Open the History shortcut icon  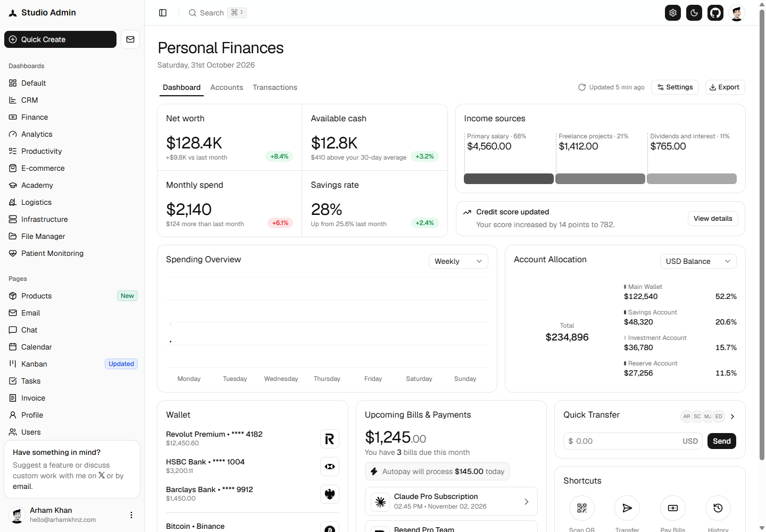tap(718, 508)
